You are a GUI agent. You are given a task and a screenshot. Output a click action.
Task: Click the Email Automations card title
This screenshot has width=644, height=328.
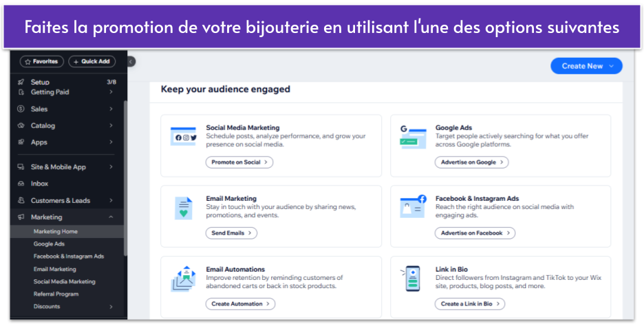pyautogui.click(x=235, y=270)
